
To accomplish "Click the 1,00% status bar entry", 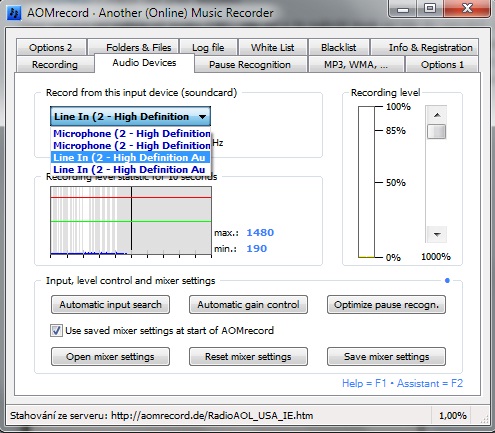I will pyautogui.click(x=453, y=416).
